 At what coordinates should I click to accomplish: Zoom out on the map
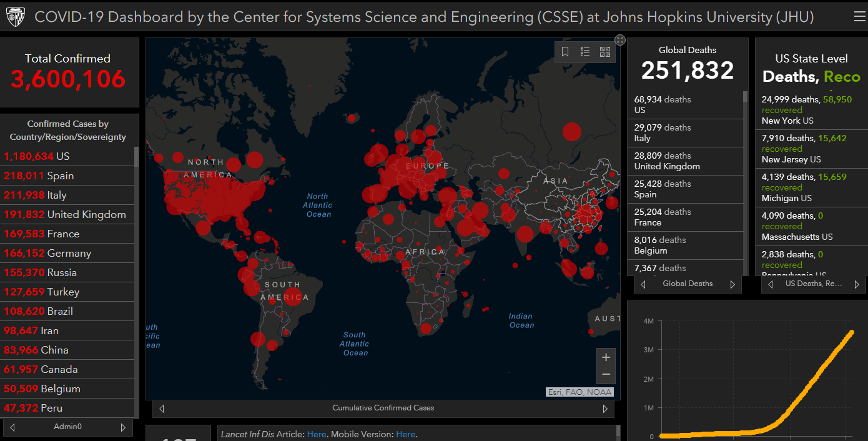[x=606, y=375]
